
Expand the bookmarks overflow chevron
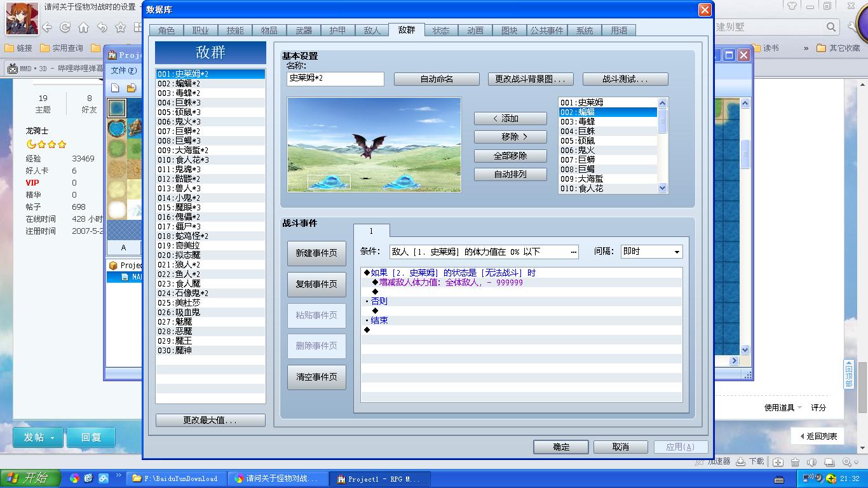806,48
